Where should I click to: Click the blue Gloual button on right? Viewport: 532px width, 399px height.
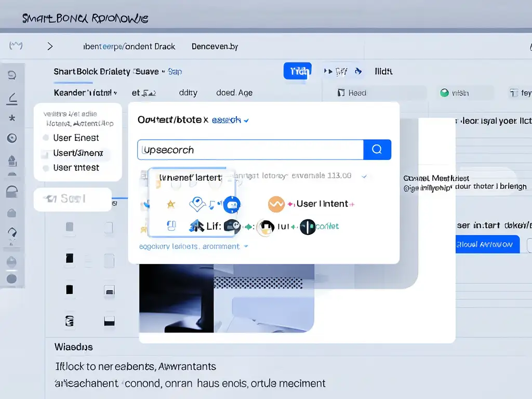point(487,244)
